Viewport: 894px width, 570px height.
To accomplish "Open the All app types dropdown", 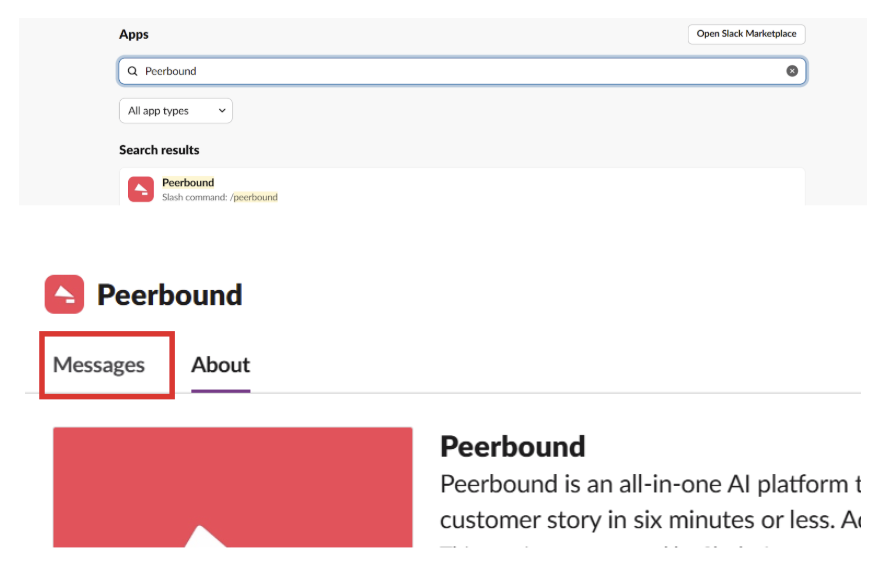I will click(176, 111).
